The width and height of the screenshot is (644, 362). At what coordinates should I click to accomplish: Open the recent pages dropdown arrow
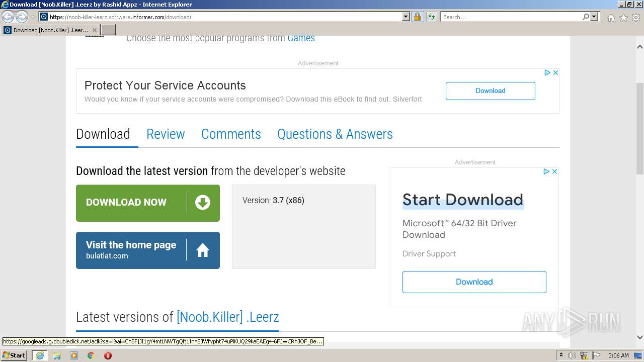(33, 17)
